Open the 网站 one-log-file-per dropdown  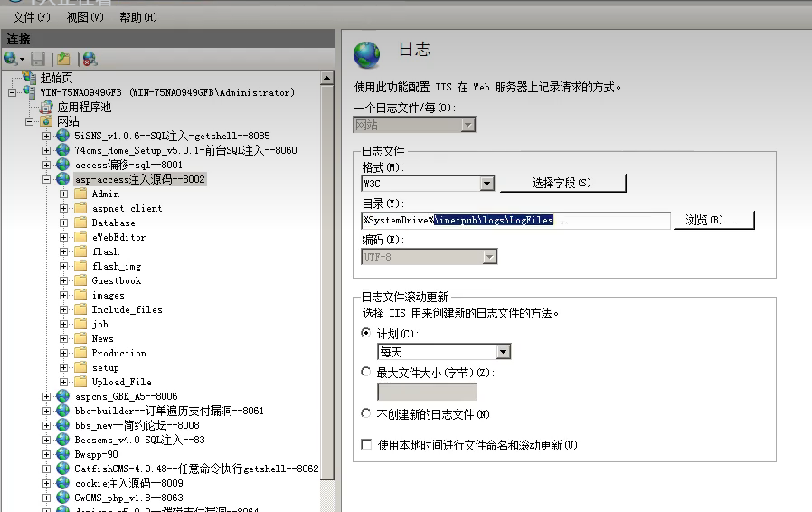coord(468,125)
